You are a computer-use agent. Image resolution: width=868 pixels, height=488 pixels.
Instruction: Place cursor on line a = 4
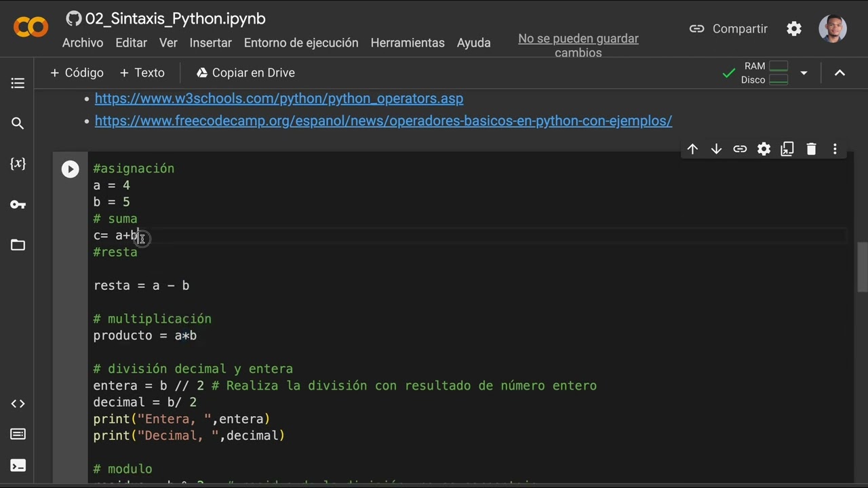click(112, 185)
